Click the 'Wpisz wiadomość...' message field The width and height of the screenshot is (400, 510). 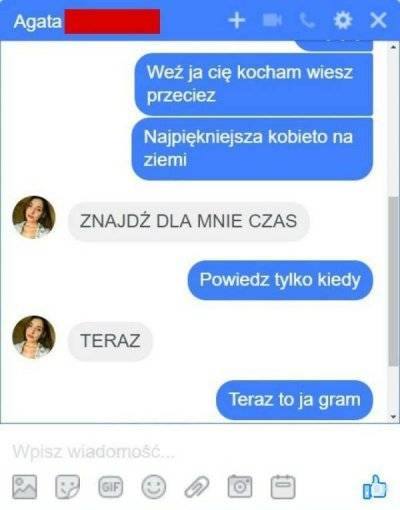coord(200,452)
